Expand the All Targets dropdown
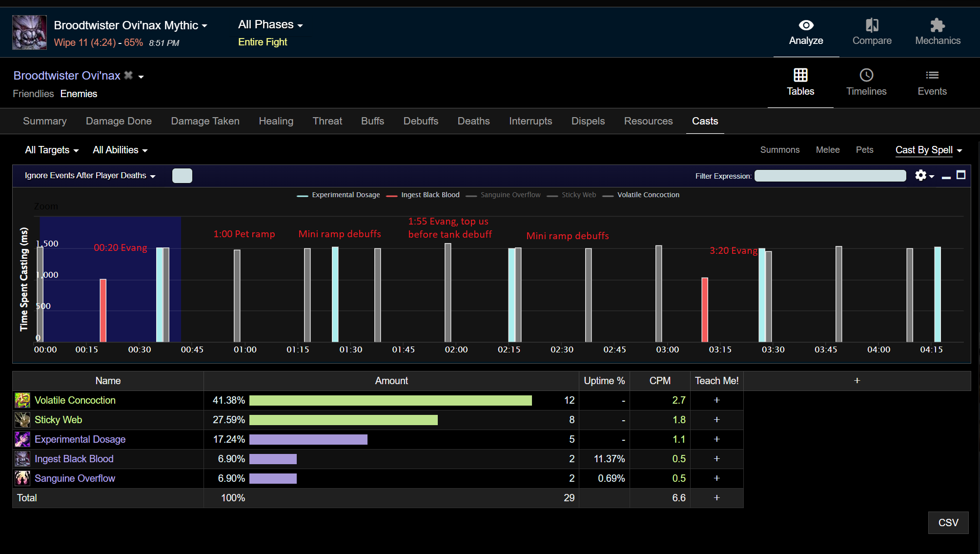Image resolution: width=980 pixels, height=554 pixels. click(52, 150)
